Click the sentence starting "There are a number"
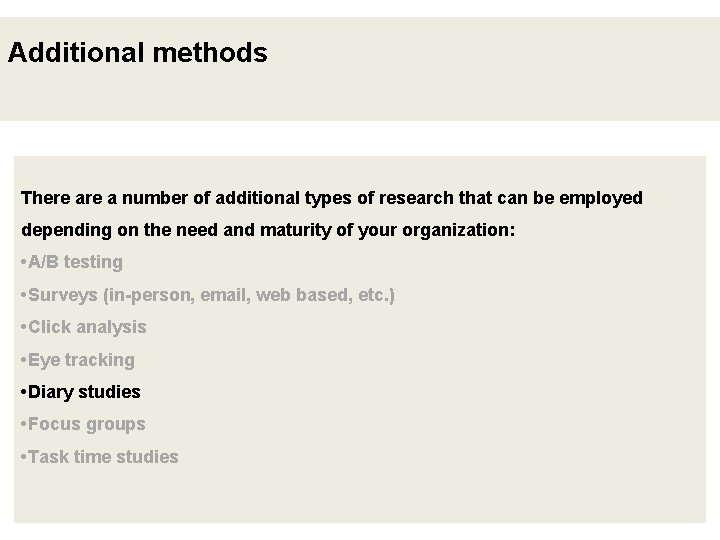This screenshot has width=720, height=540. pos(331,198)
